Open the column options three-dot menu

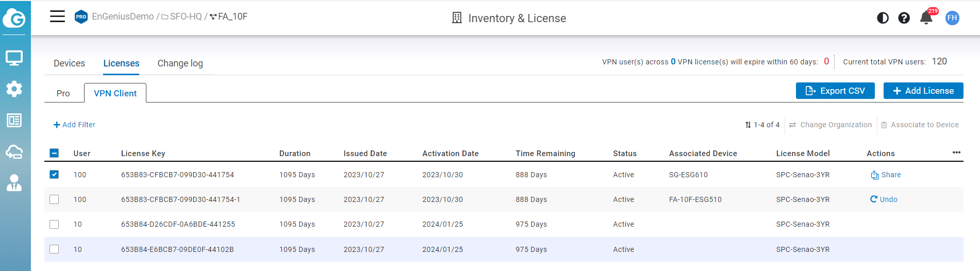(x=956, y=153)
